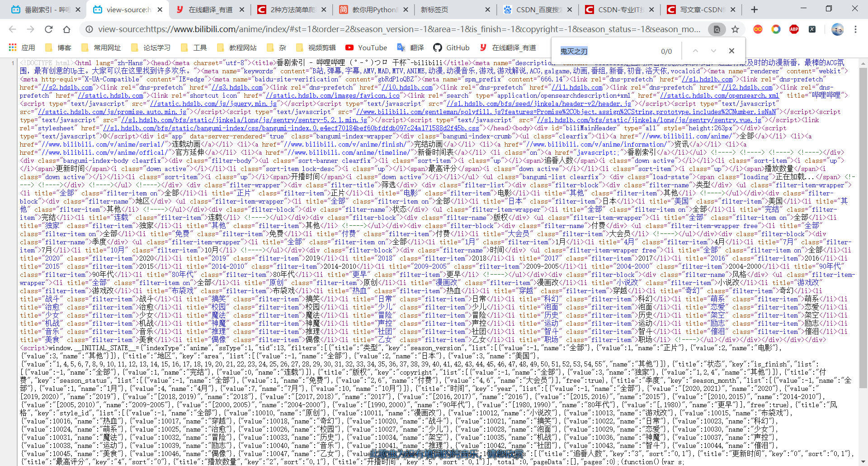Go to next find result

tap(713, 51)
